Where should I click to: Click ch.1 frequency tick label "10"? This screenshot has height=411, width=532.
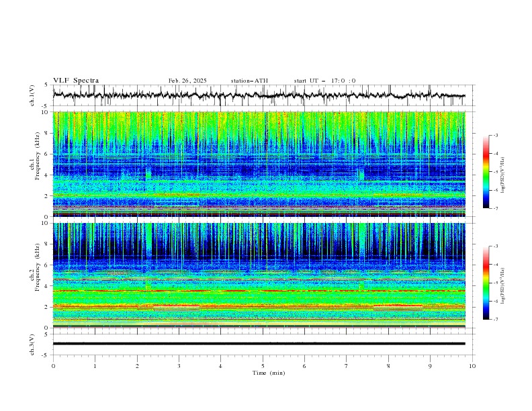(x=45, y=112)
